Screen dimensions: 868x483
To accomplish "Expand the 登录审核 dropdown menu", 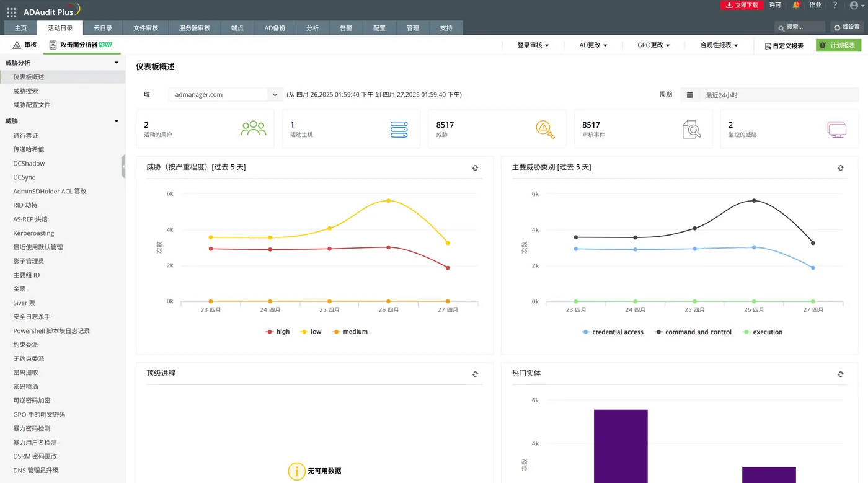I will click(x=533, y=45).
